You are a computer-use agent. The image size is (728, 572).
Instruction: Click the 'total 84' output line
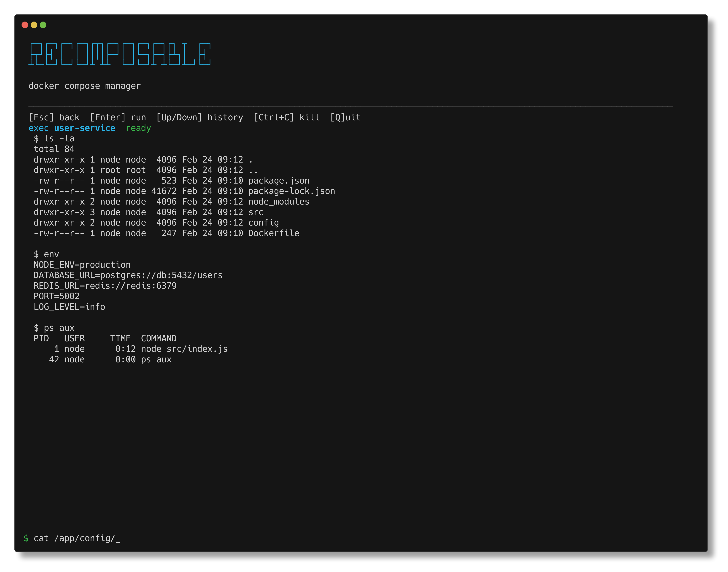point(54,149)
